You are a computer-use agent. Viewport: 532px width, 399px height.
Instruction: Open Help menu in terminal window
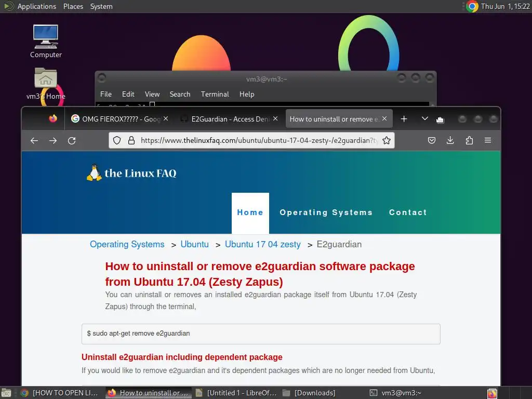click(x=247, y=95)
